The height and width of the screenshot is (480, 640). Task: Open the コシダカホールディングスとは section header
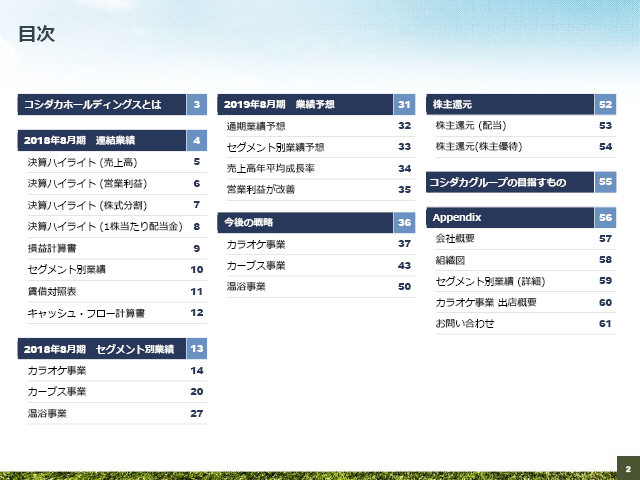[x=112, y=104]
